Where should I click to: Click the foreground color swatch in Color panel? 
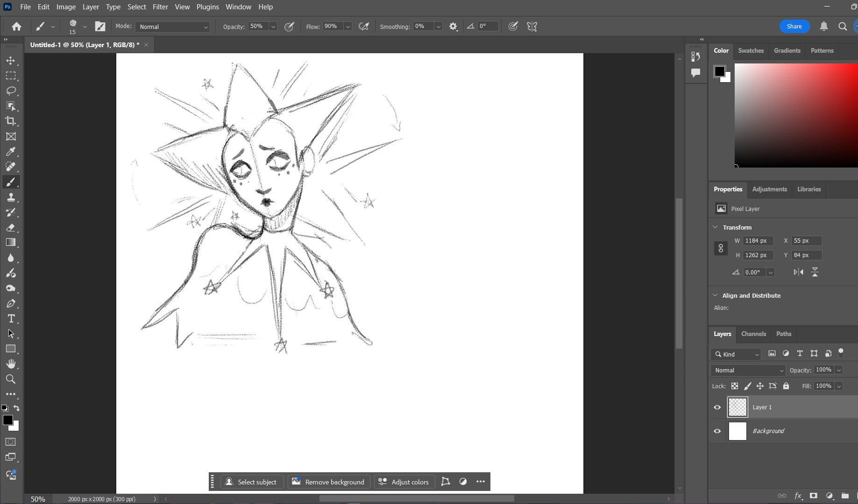click(x=719, y=71)
